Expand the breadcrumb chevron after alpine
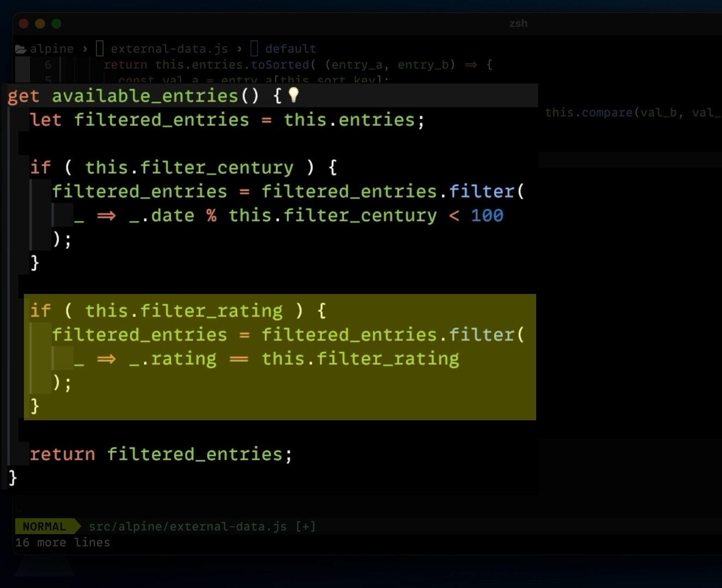Viewport: 722px width, 588px height. click(x=85, y=48)
